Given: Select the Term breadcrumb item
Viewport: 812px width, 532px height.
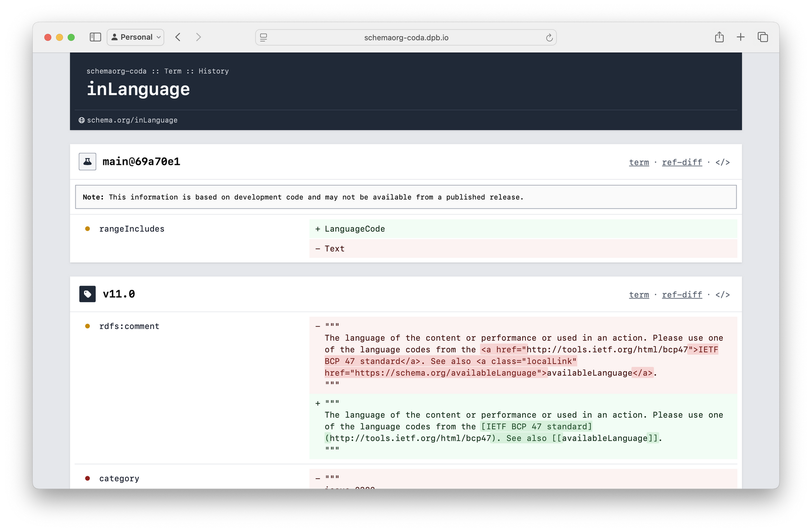Looking at the screenshot, I should pyautogui.click(x=172, y=71).
